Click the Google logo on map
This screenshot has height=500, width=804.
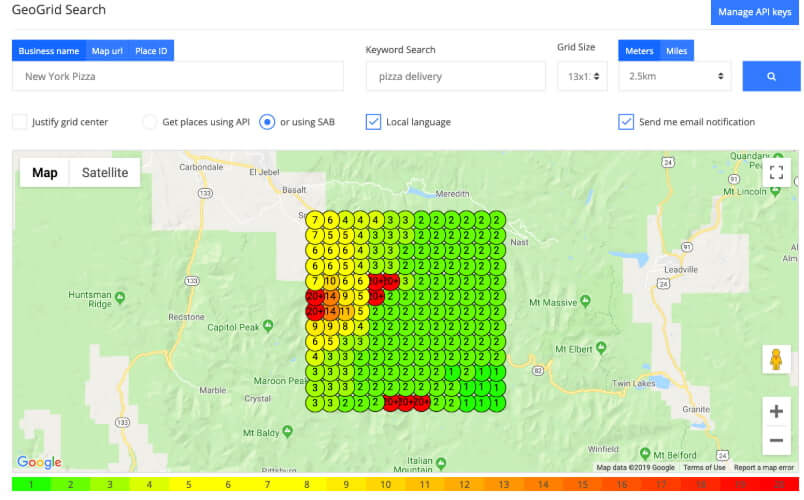39,462
